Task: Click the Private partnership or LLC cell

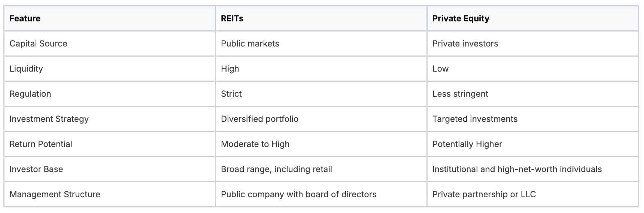Action: click(x=484, y=194)
